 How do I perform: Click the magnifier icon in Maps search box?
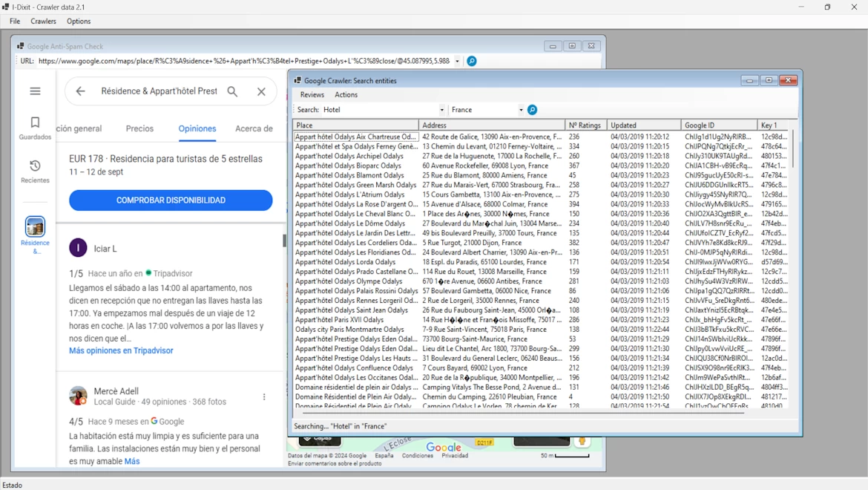pos(232,91)
